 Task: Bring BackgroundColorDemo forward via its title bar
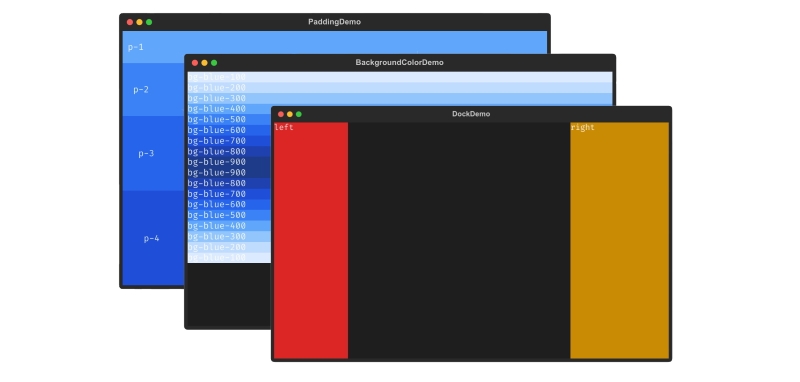tap(399, 63)
